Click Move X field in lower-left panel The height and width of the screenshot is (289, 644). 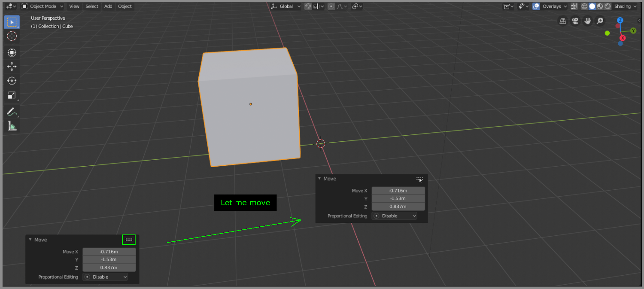(x=109, y=252)
